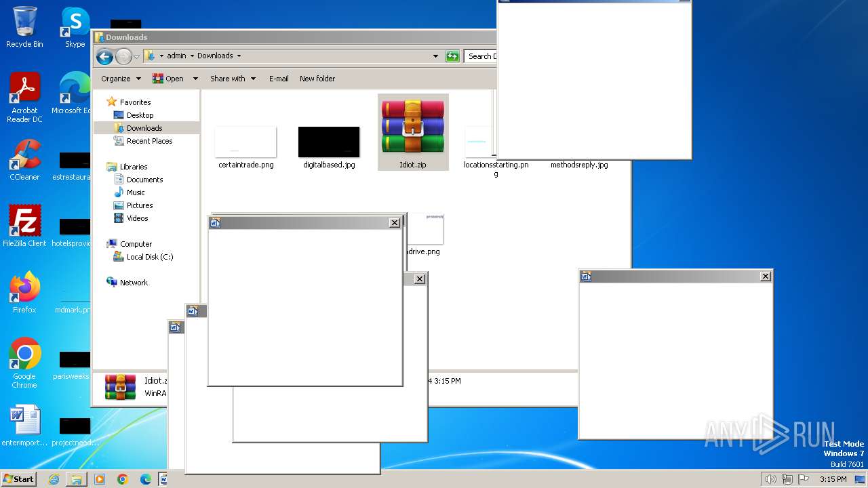Open Recent Places in navigation pane
The height and width of the screenshot is (488, 868).
(x=149, y=141)
